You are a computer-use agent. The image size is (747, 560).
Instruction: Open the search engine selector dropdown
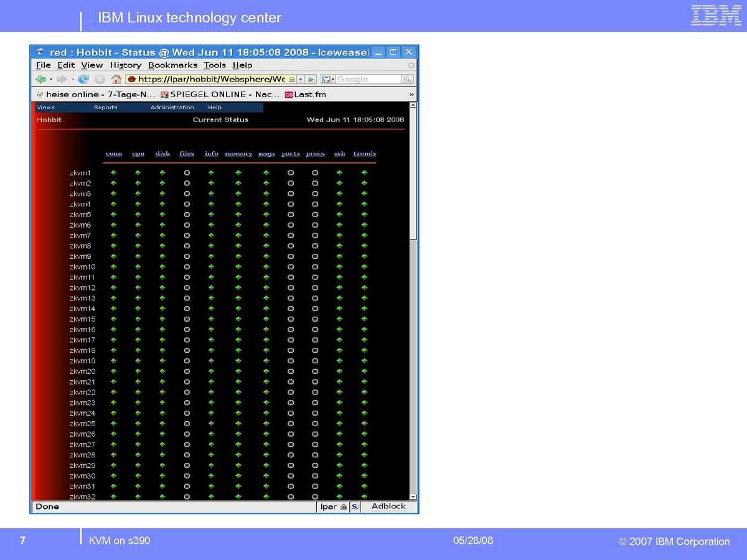pyautogui.click(x=327, y=79)
